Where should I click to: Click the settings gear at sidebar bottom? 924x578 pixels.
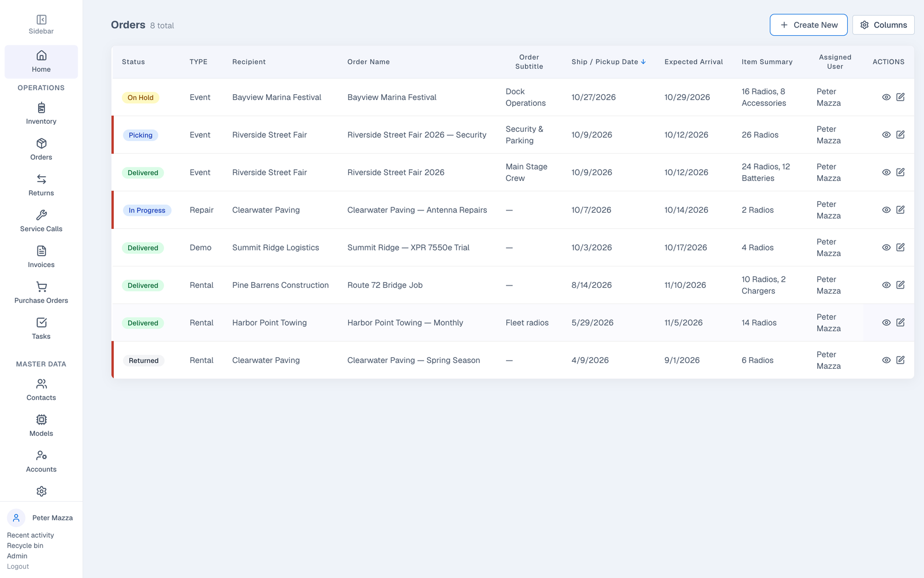(x=41, y=491)
